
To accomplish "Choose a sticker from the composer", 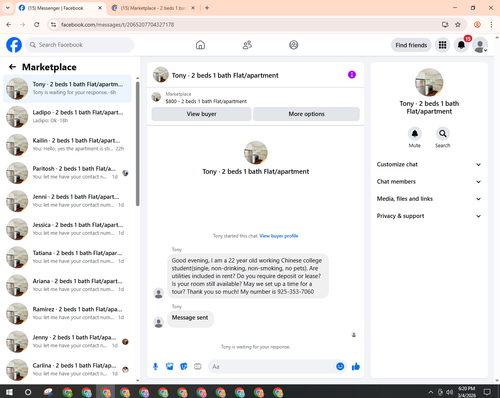I will tap(184, 367).
